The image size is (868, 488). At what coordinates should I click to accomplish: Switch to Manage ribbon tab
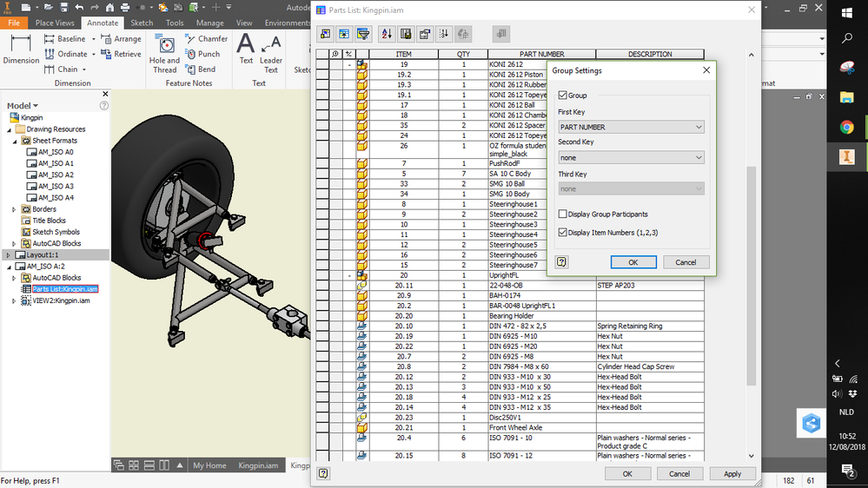209,23
